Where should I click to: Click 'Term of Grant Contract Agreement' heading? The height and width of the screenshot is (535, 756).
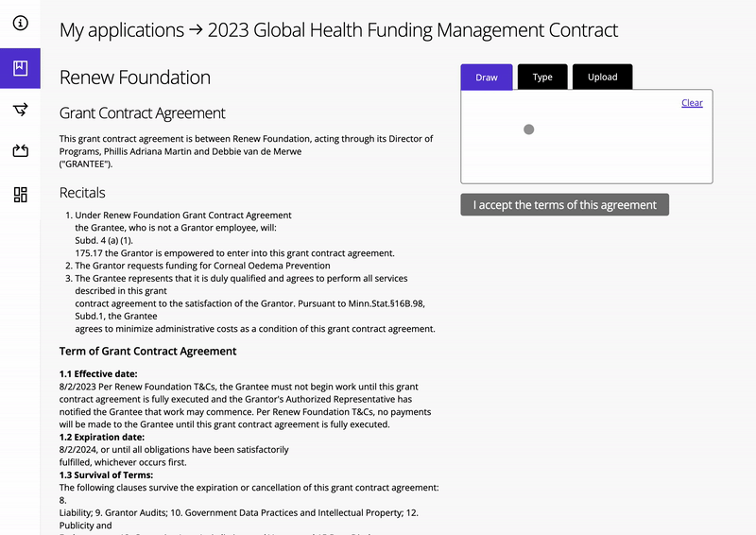tap(147, 352)
